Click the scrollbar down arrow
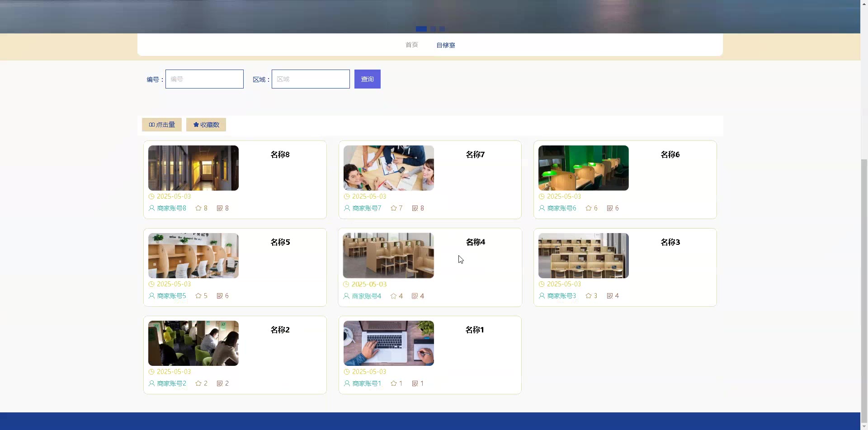The width and height of the screenshot is (868, 430). click(864, 426)
